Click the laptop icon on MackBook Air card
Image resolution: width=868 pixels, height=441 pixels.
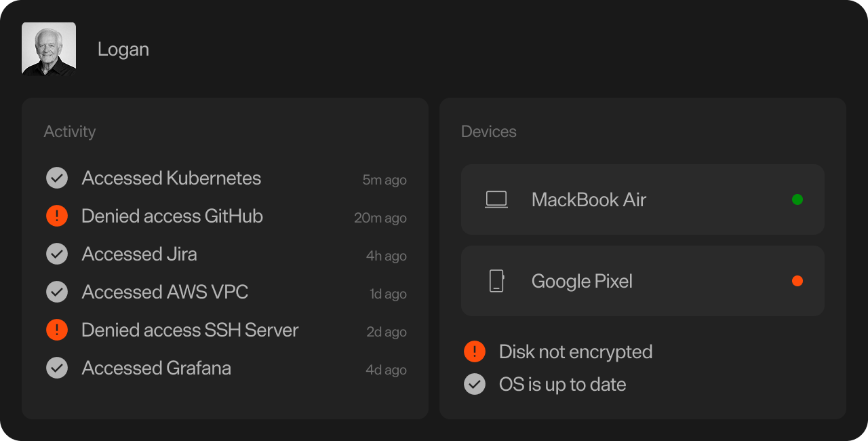496,199
